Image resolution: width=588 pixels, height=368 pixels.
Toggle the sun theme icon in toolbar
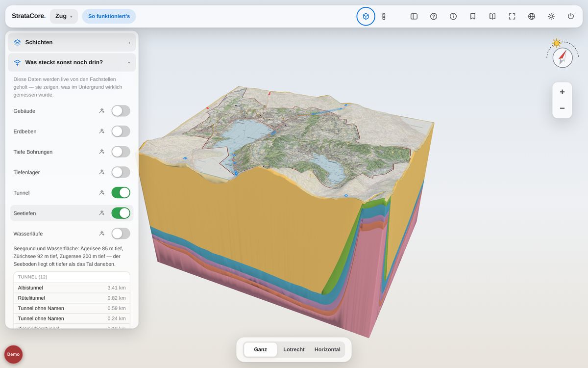551,16
